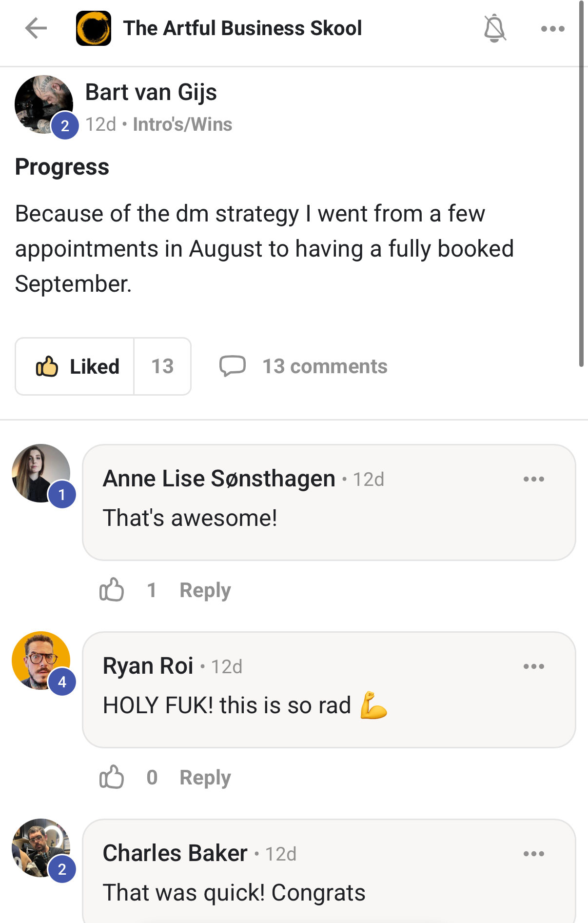
Task: Like Anne Lise's comment with thumbs-up
Action: point(112,590)
